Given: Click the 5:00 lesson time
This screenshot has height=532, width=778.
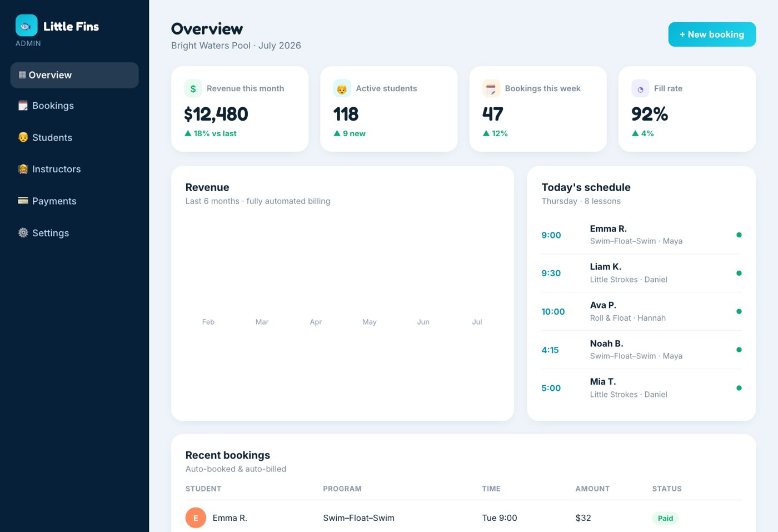Looking at the screenshot, I should (x=551, y=389).
